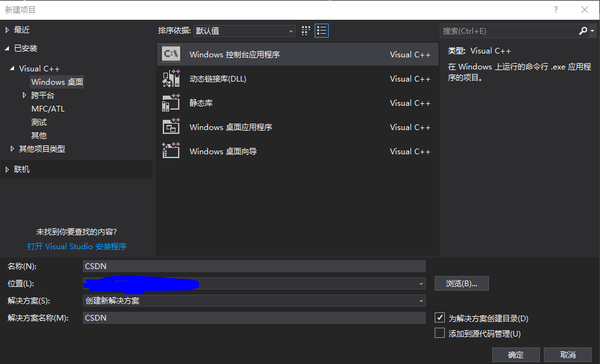Click the Windows console application icon
The height and width of the screenshot is (364, 600).
(171, 54)
